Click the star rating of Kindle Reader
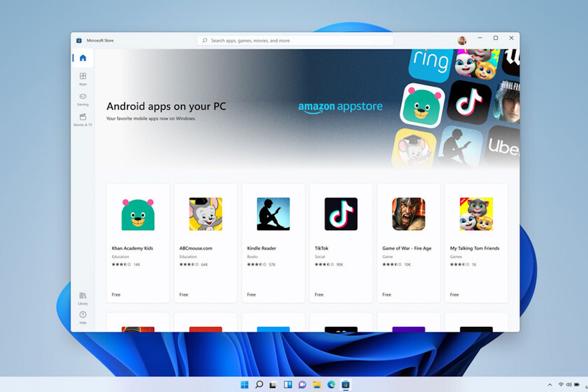Screen dimensions: 588x392 click(256, 264)
